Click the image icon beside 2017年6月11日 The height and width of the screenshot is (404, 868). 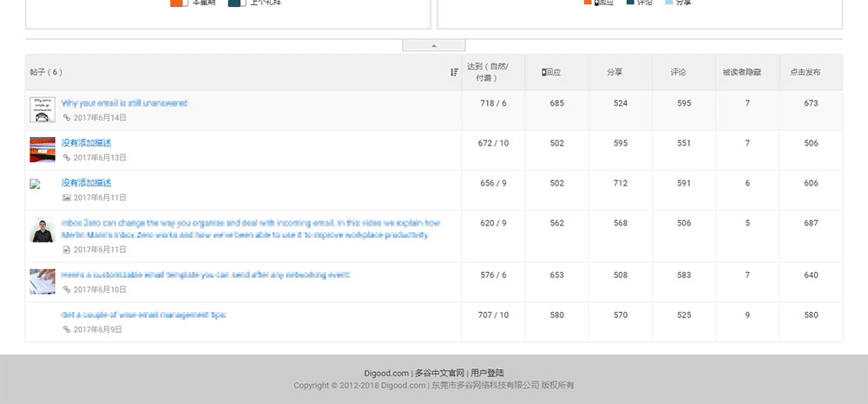pyautogui.click(x=67, y=198)
